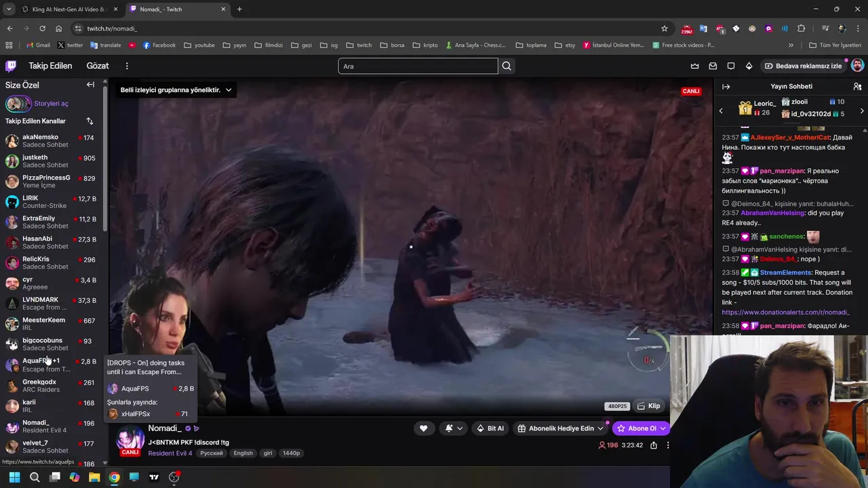Open Chrome tab search dropdown

[x=9, y=9]
